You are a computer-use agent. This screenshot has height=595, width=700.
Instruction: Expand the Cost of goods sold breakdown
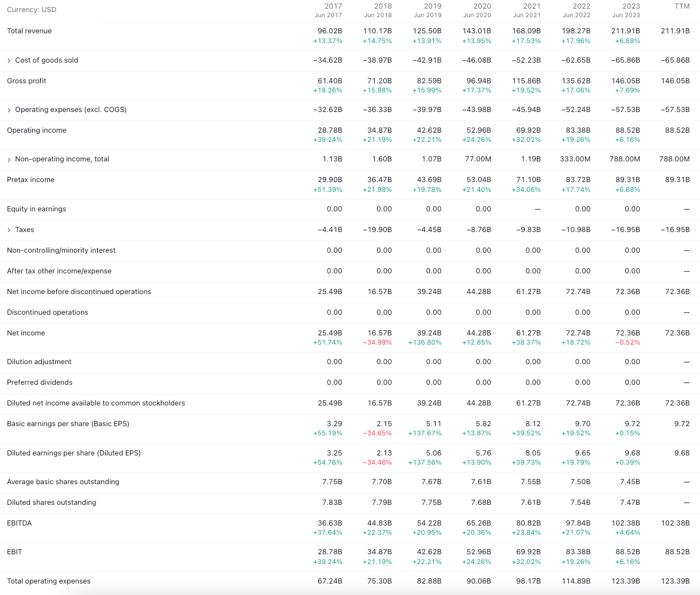(9, 60)
